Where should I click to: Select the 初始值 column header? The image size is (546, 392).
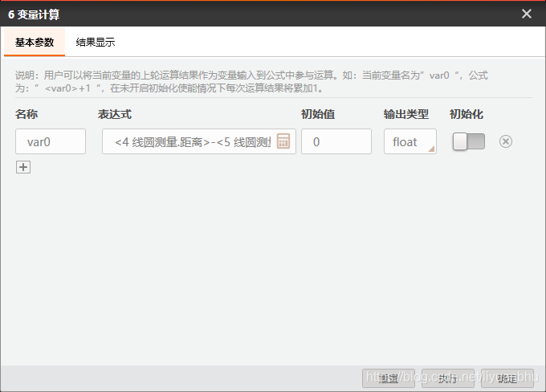coord(318,114)
